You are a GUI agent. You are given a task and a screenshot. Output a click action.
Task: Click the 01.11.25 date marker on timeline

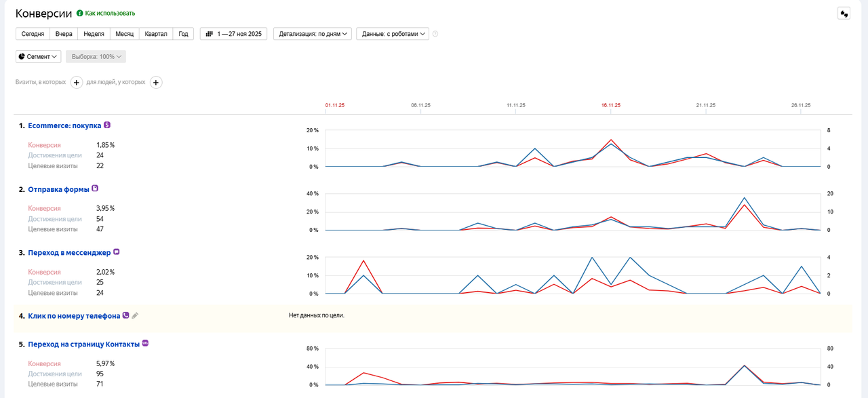click(335, 105)
